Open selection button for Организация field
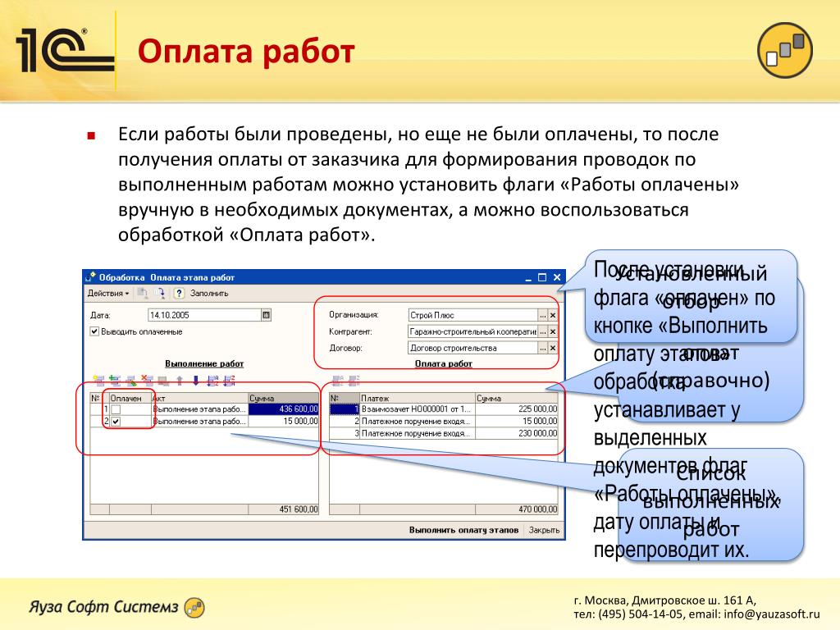840x630 pixels. point(543,316)
